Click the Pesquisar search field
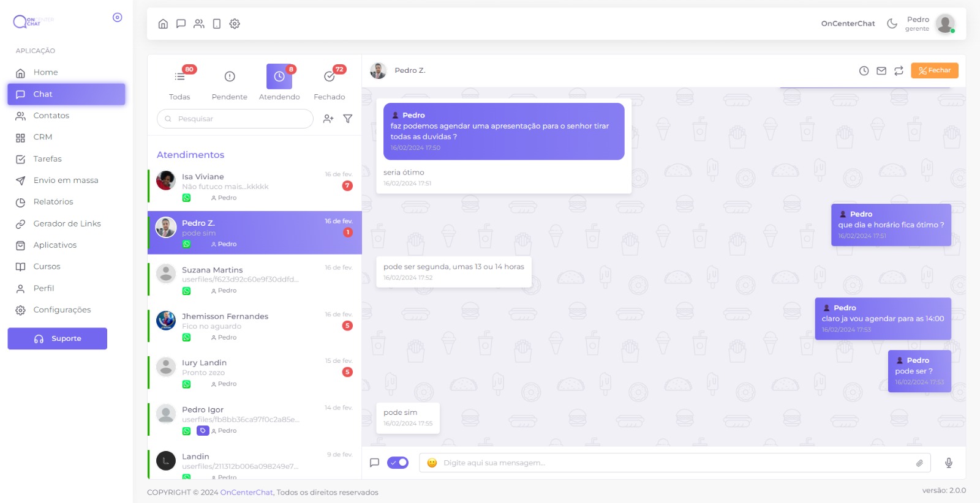 (x=235, y=119)
